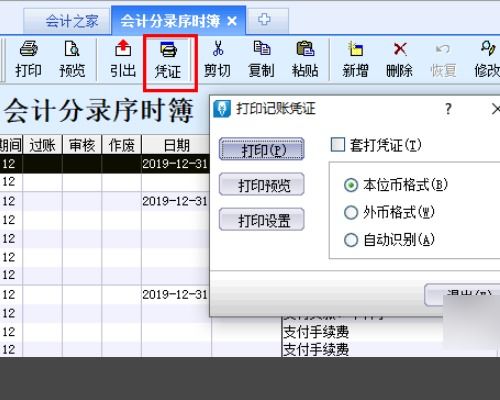Choose the 自动识别(A) radio option
Screen dimensions: 500x400
point(351,240)
